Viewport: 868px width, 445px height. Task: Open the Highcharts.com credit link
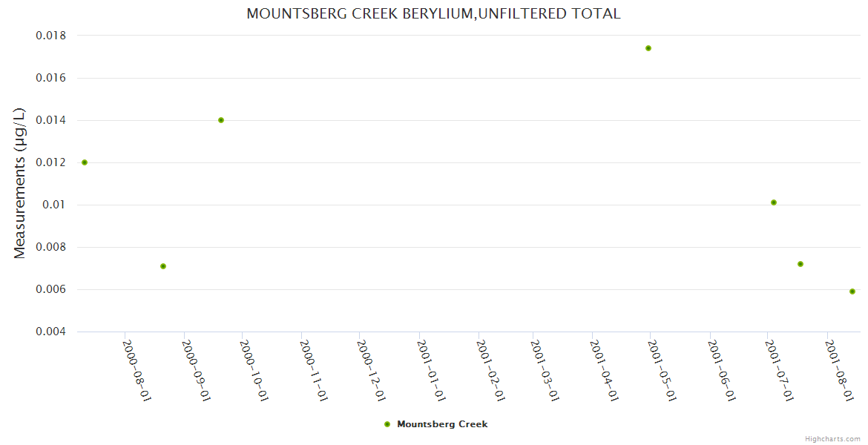point(832,439)
